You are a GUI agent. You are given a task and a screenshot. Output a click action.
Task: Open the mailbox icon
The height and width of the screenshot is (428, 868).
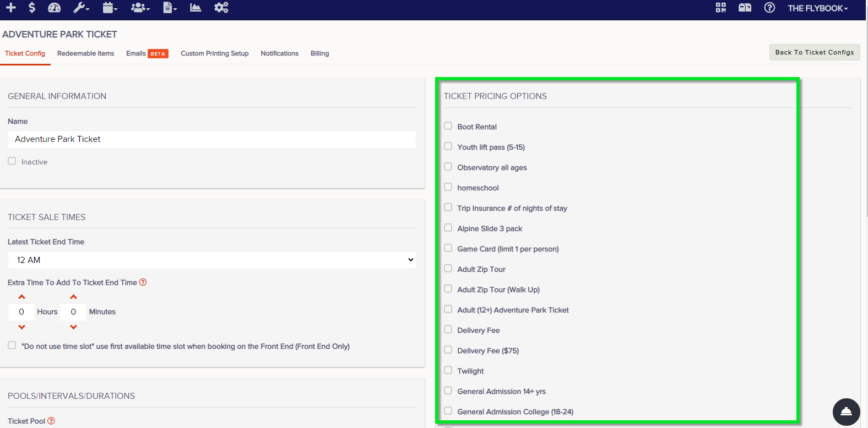pyautogui.click(x=745, y=8)
